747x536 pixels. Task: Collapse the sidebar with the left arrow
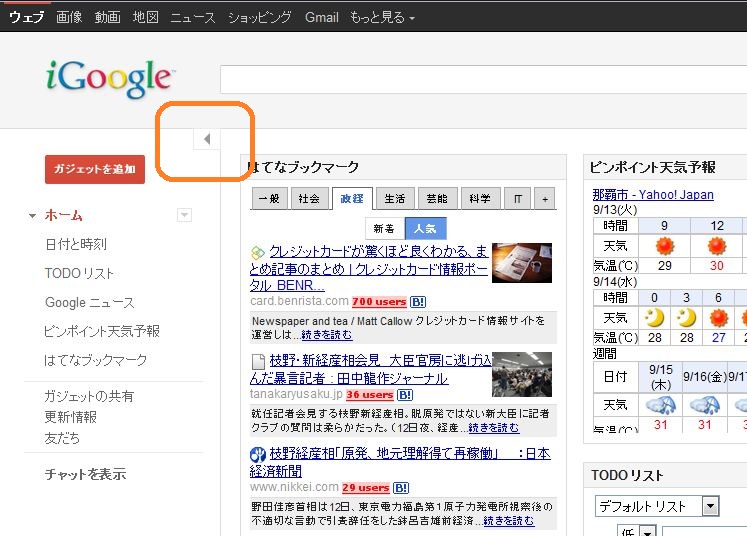[x=207, y=139]
